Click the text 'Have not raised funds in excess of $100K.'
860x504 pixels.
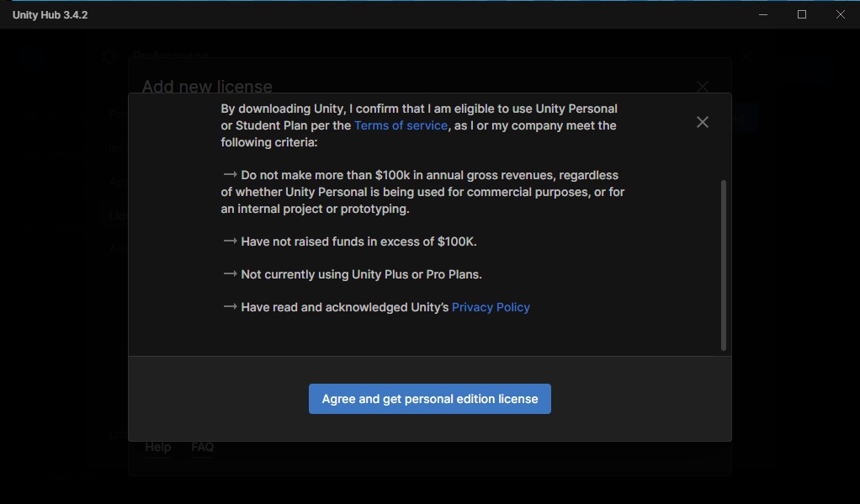coord(358,241)
